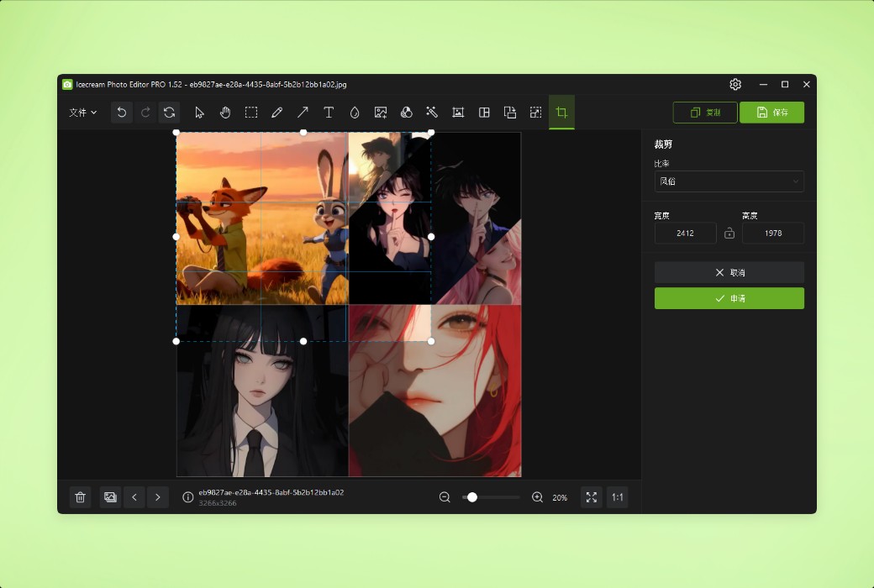Activate the rectangular selection tool
Screen dimensions: 874x588
click(251, 112)
